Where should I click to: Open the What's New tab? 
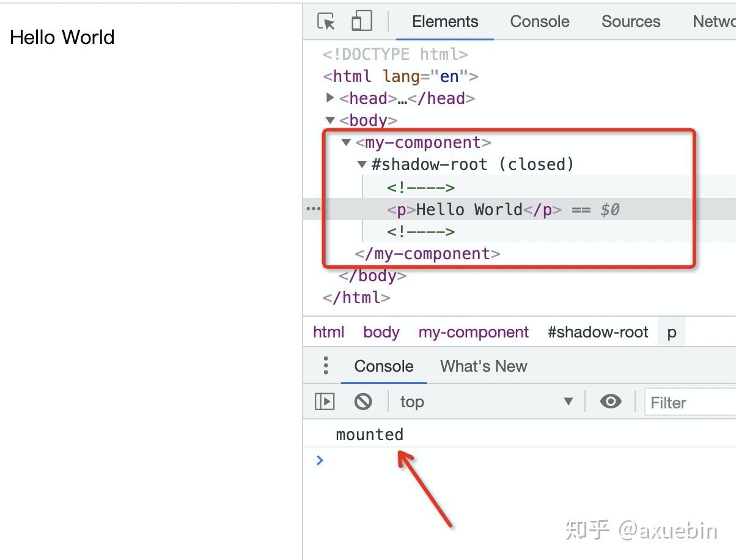[483, 366]
